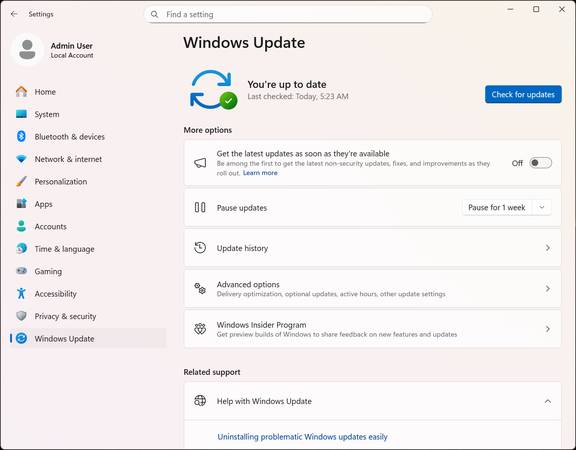Image resolution: width=576 pixels, height=450 pixels.
Task: Toggle Get the latest updates switch on
Action: pos(540,163)
